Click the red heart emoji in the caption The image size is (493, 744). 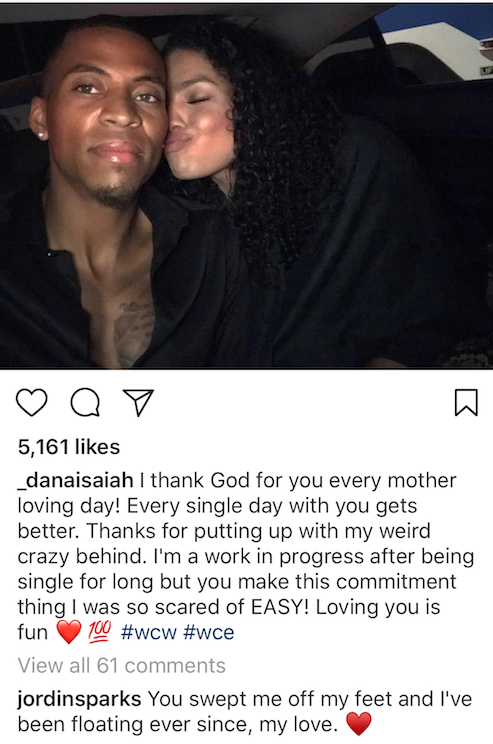[x=69, y=632]
